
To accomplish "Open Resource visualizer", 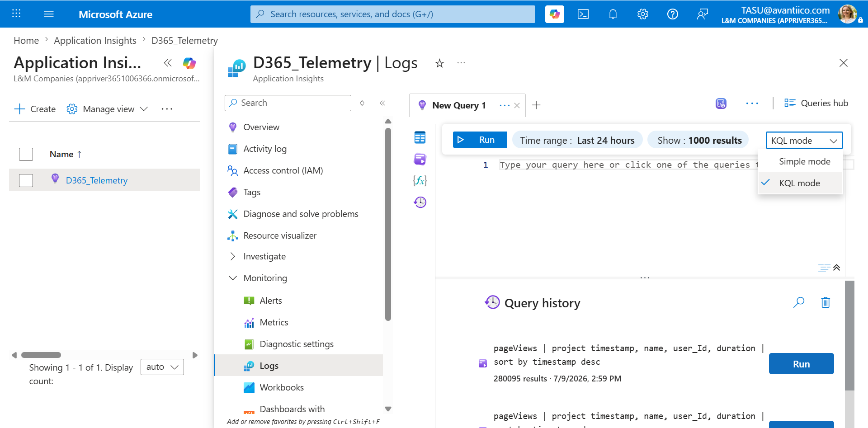I will pos(280,235).
